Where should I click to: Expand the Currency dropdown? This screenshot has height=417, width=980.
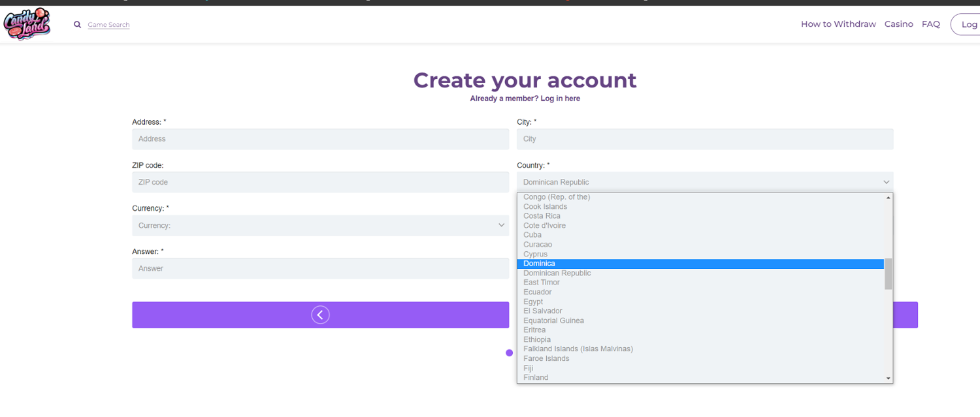click(320, 225)
